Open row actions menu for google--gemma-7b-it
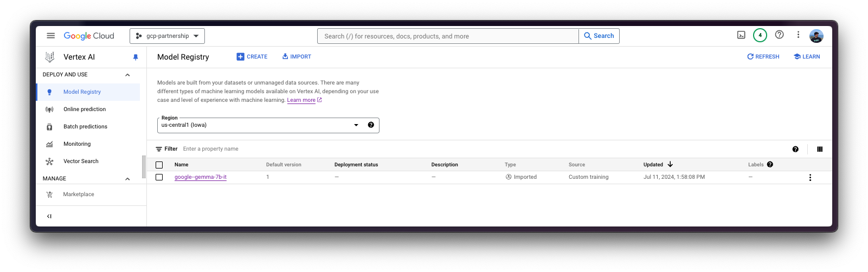868x272 pixels. coord(810,178)
